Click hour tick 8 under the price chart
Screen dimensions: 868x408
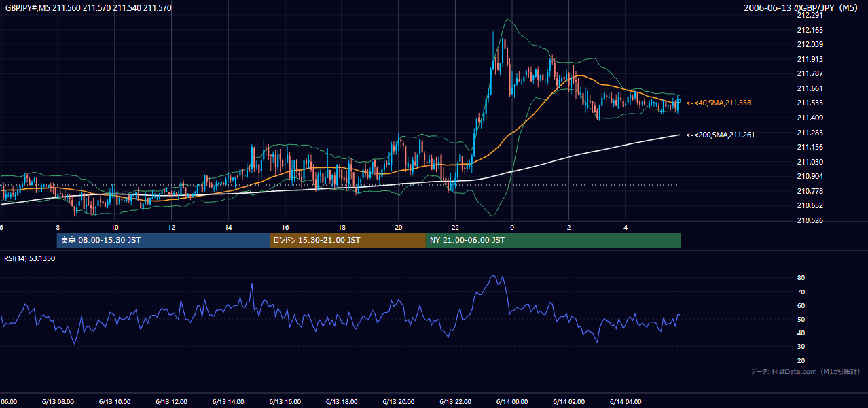pyautogui.click(x=58, y=228)
